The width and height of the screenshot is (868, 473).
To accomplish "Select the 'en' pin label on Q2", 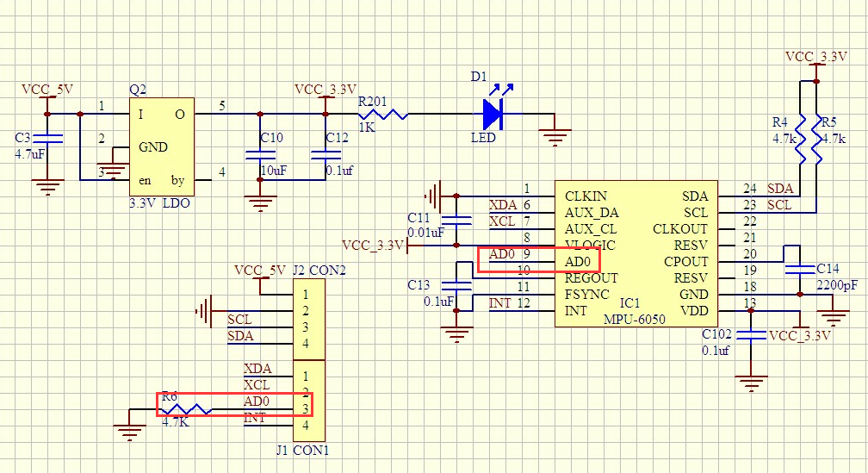I will 145,181.
